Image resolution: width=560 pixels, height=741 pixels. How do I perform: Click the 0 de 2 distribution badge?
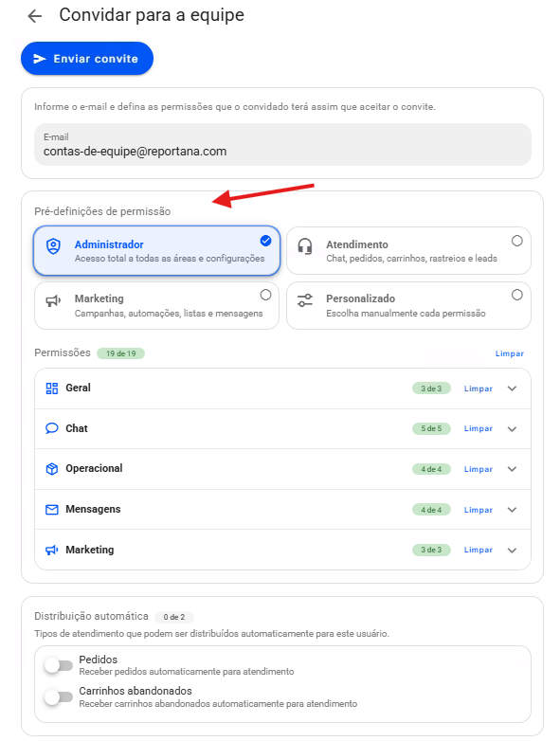(x=174, y=617)
